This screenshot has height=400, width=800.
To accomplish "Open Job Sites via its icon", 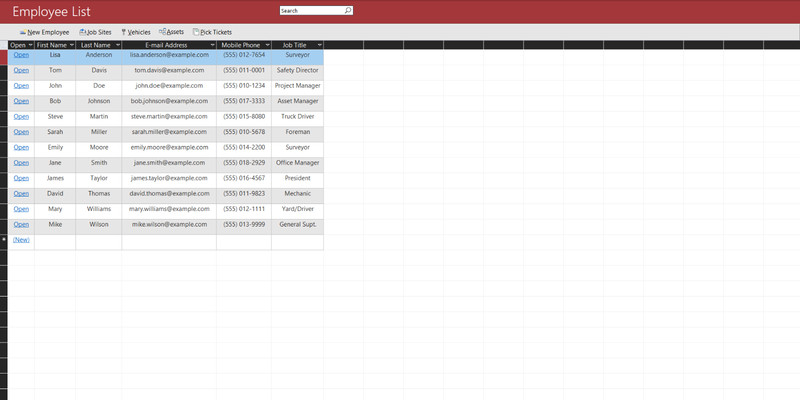I will point(82,32).
